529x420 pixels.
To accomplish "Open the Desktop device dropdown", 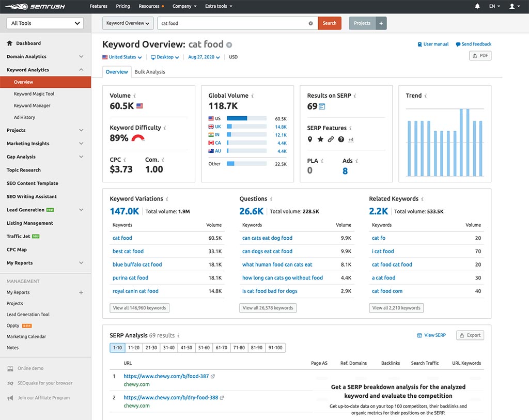I will (x=165, y=57).
